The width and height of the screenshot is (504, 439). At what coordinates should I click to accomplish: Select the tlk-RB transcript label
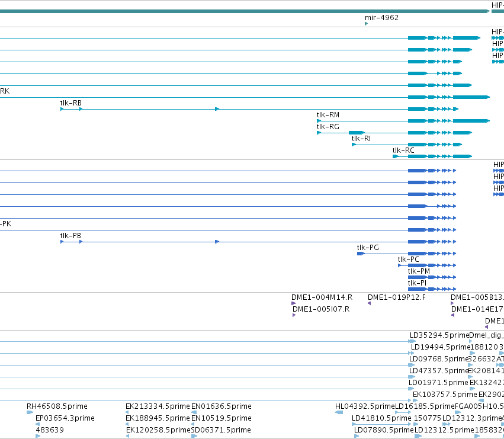coord(70,103)
